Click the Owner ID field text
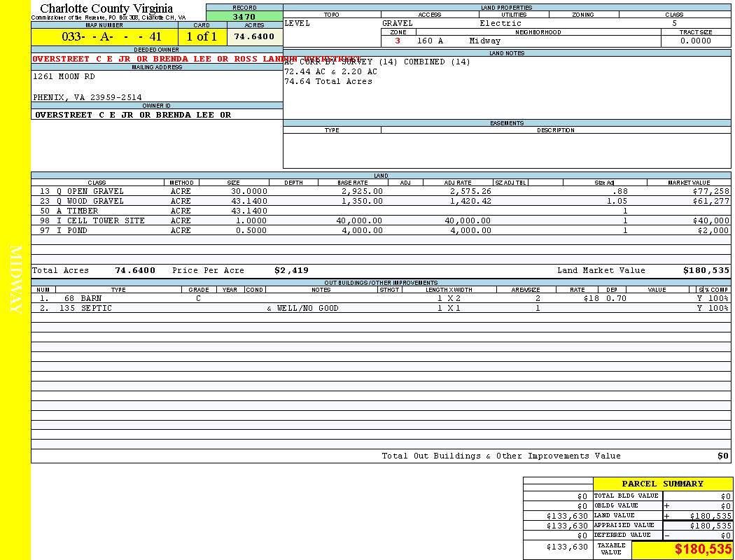Screen dimensions: 735x560 click(x=133, y=115)
